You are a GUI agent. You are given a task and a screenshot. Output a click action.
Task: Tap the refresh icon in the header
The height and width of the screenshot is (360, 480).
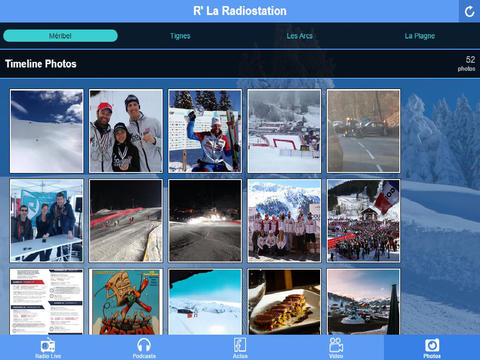(469, 11)
